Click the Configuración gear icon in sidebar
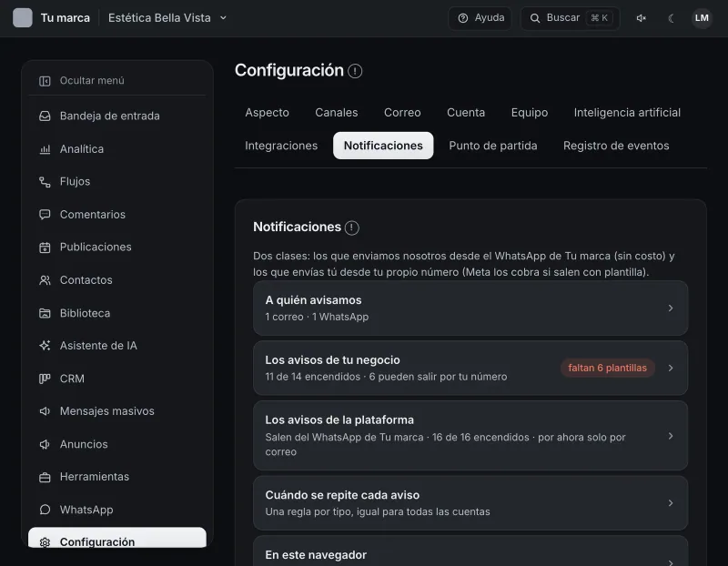Image resolution: width=728 pixels, height=566 pixels. (x=45, y=542)
